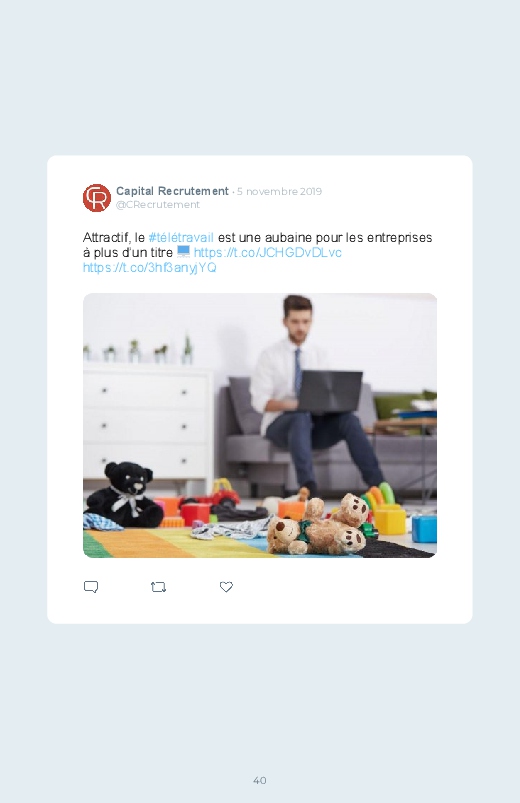The height and width of the screenshot is (803, 520).
Task: Open the t.co/3hf3anyjYQ link
Action: click(150, 267)
